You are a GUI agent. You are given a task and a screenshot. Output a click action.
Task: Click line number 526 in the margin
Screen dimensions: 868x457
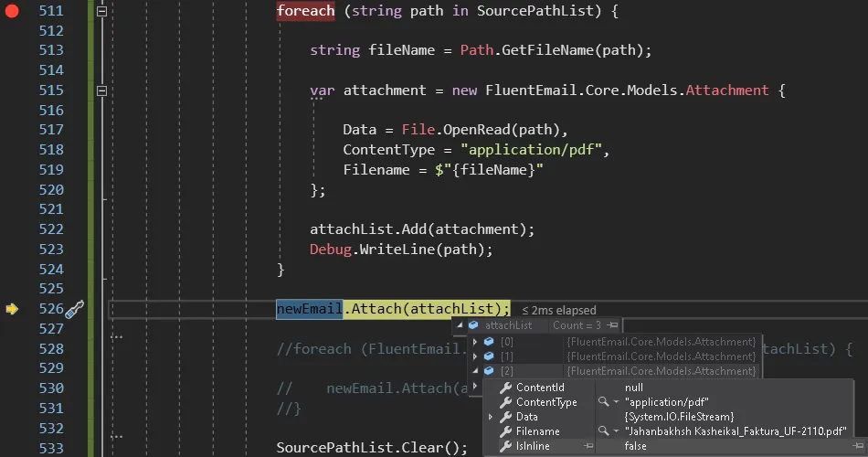pos(51,309)
